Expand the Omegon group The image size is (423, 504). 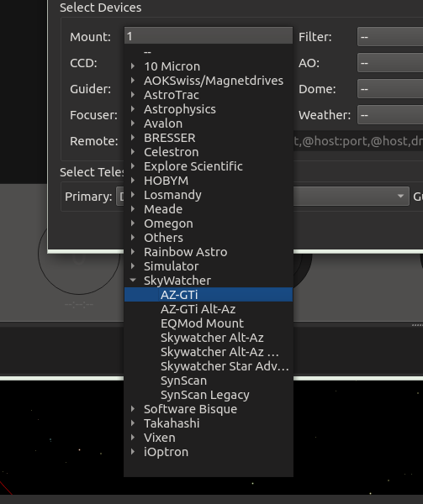point(133,223)
